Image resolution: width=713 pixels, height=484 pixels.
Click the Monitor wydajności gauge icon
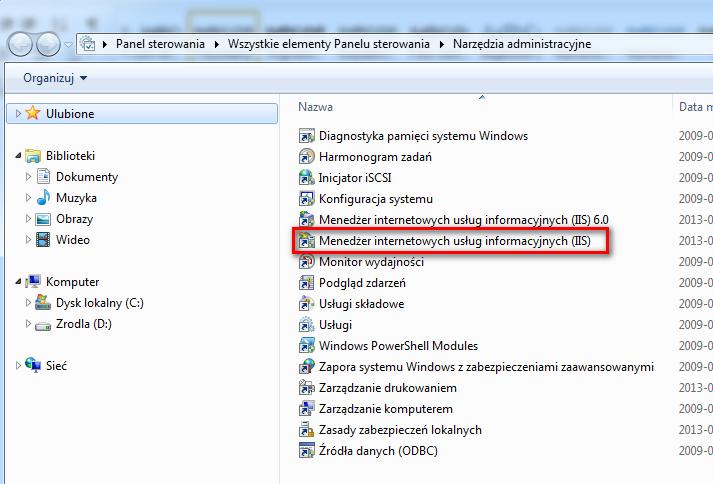(306, 262)
